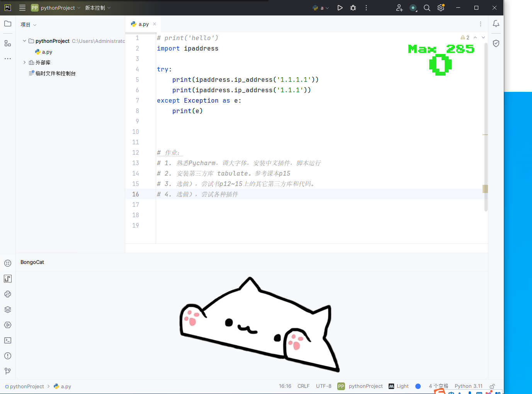
Task: Open the Problems tool window icon
Action: (8, 355)
